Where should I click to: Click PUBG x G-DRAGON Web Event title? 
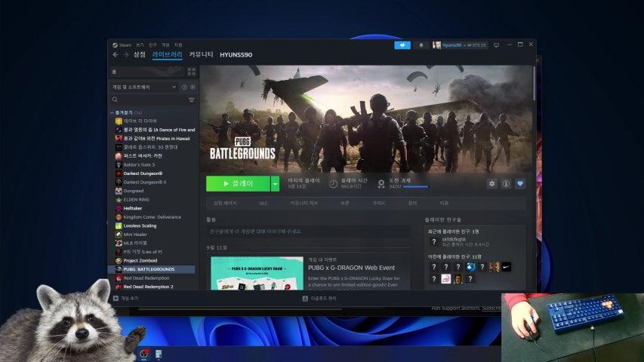(x=352, y=268)
